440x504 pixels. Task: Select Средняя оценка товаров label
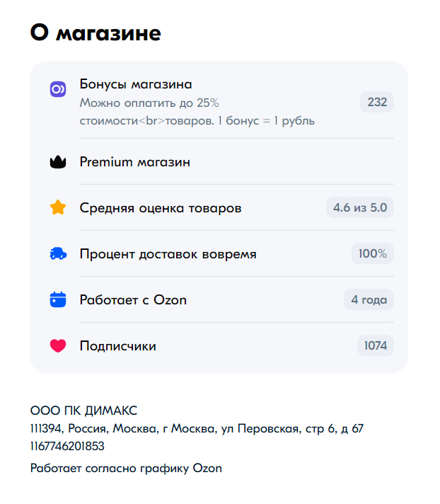(x=161, y=208)
